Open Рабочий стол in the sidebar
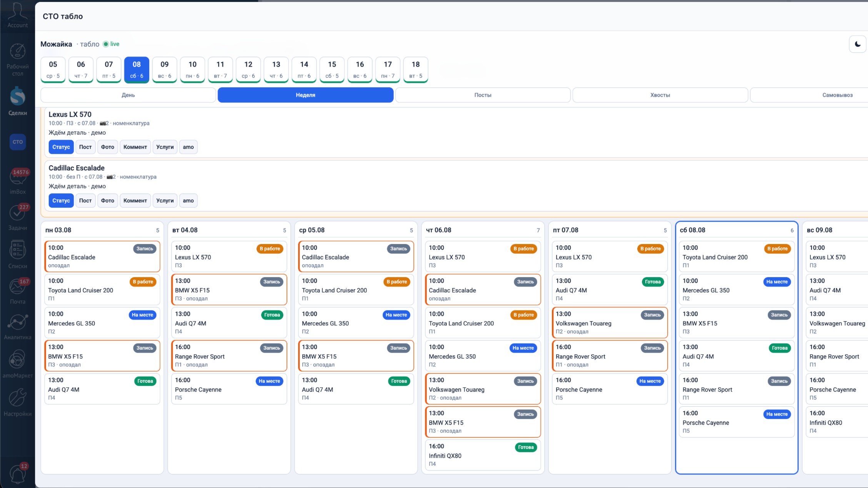Screen dimensions: 868x488 [x=17, y=60]
